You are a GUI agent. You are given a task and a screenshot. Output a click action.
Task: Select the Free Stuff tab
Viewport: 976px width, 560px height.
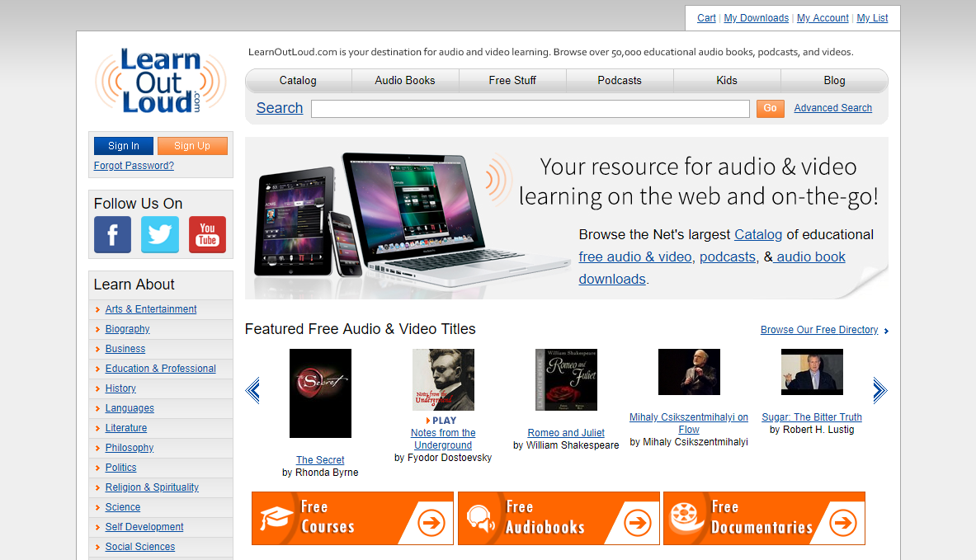(x=512, y=80)
